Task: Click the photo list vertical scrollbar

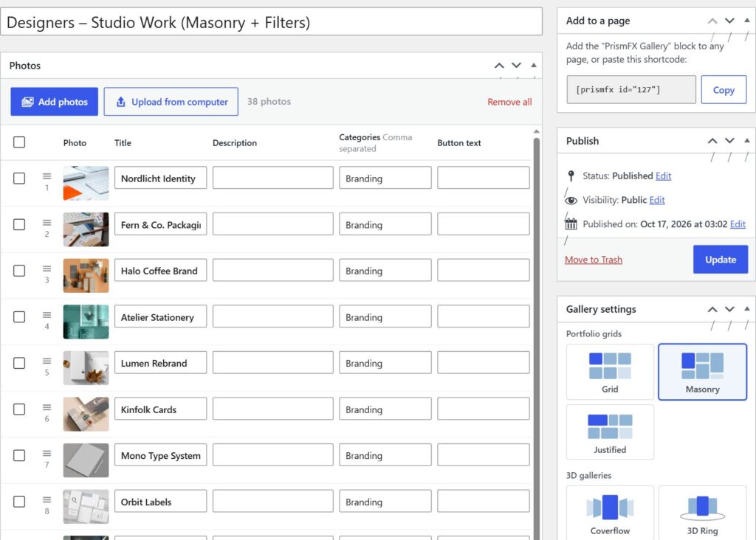Action: point(536,337)
